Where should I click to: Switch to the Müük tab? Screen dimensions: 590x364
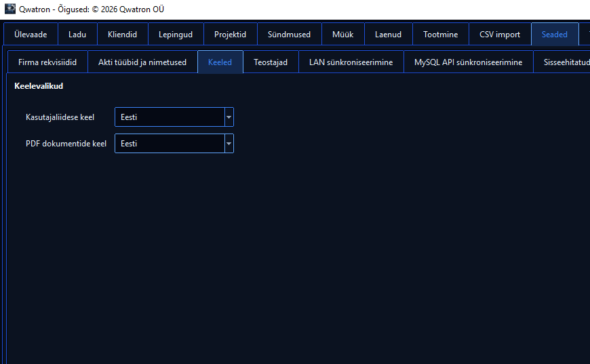coord(343,34)
